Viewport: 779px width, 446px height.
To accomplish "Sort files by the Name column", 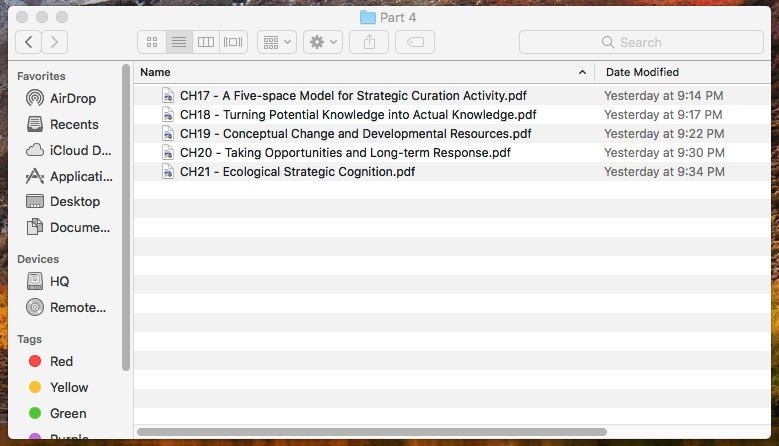I will point(360,72).
